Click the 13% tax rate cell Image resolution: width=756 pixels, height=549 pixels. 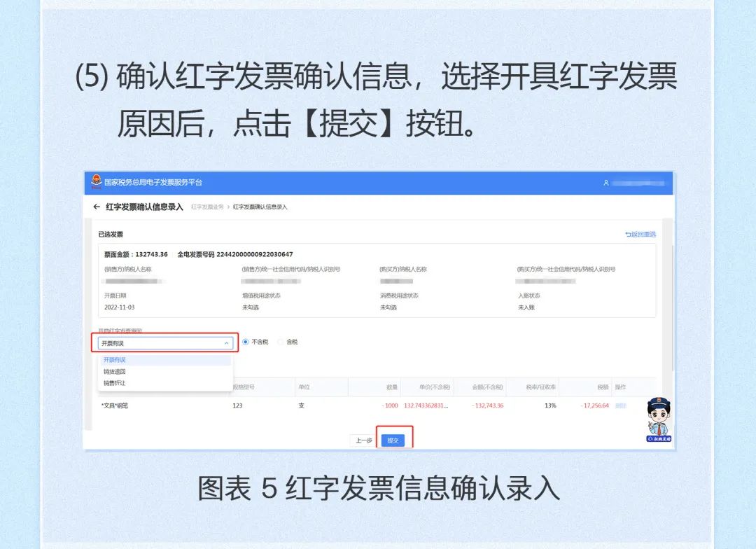click(x=550, y=405)
